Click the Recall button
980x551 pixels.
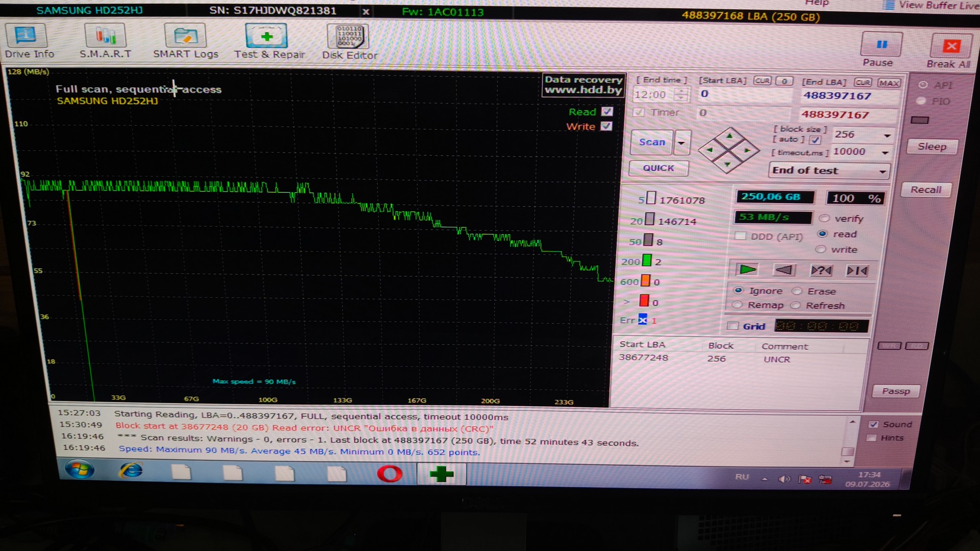click(x=926, y=190)
